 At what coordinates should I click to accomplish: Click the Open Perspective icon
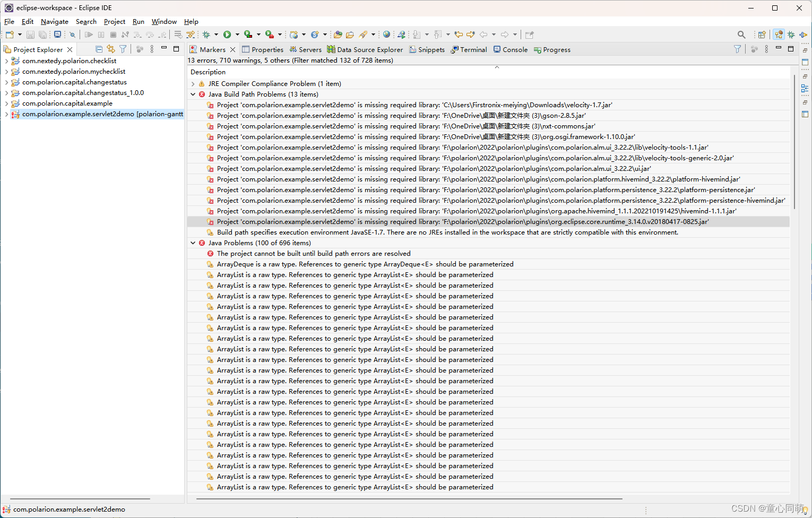762,34
